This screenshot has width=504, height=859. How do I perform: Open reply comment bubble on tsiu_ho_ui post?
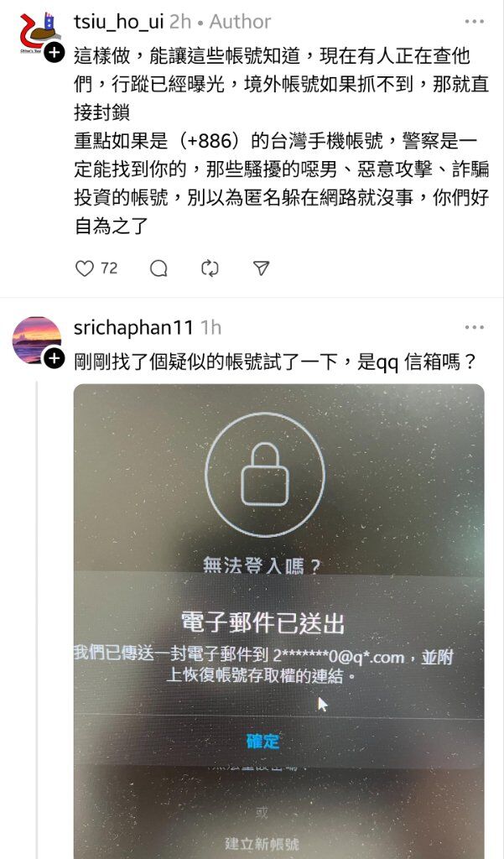point(158,268)
